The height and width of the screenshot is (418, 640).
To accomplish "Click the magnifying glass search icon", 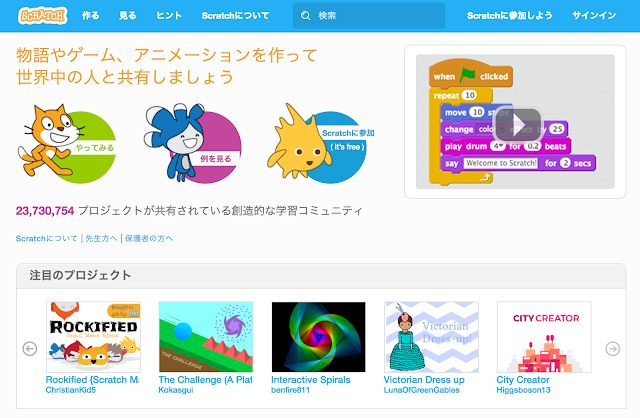I will click(x=305, y=16).
